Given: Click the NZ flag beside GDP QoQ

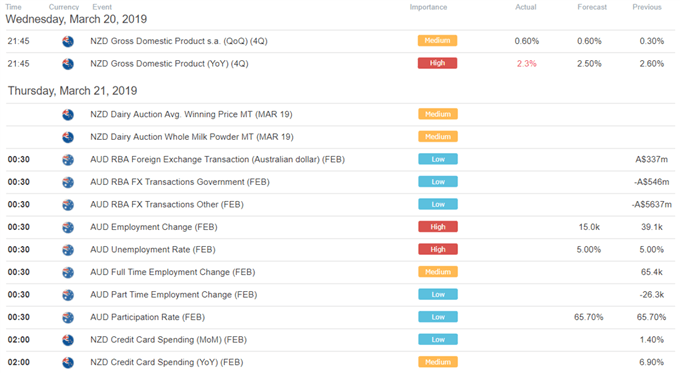Looking at the screenshot, I should 68,41.
